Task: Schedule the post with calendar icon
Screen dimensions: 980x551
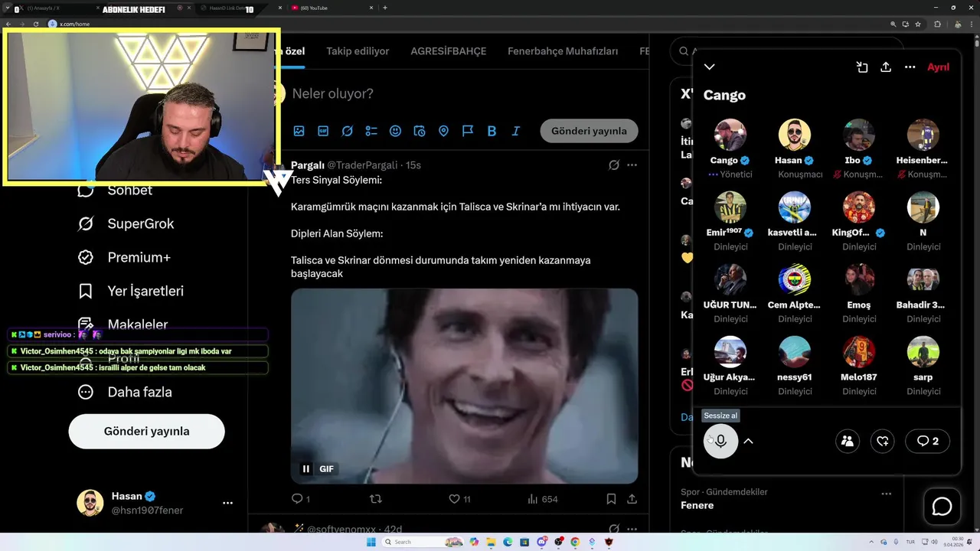Action: coord(420,131)
